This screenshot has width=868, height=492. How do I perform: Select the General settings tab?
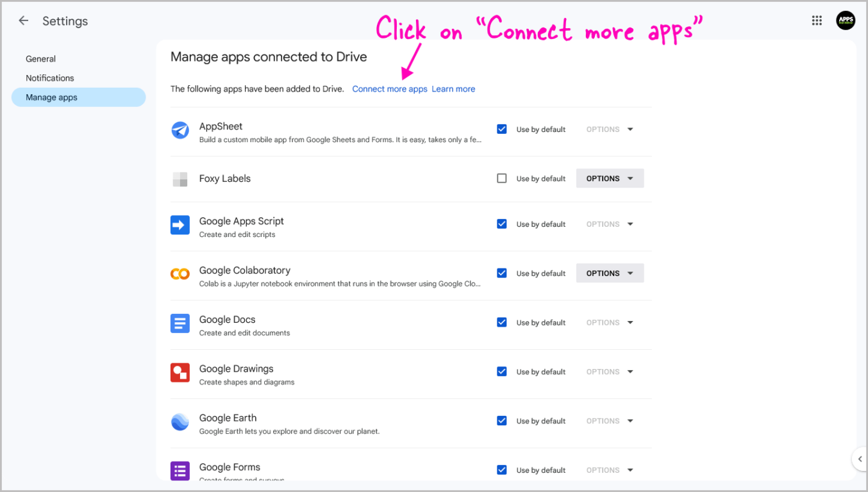[x=79, y=59]
